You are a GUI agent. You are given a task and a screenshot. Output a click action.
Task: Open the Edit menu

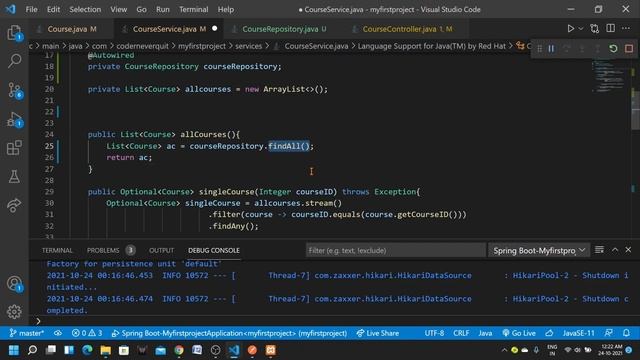pyautogui.click(x=53, y=9)
